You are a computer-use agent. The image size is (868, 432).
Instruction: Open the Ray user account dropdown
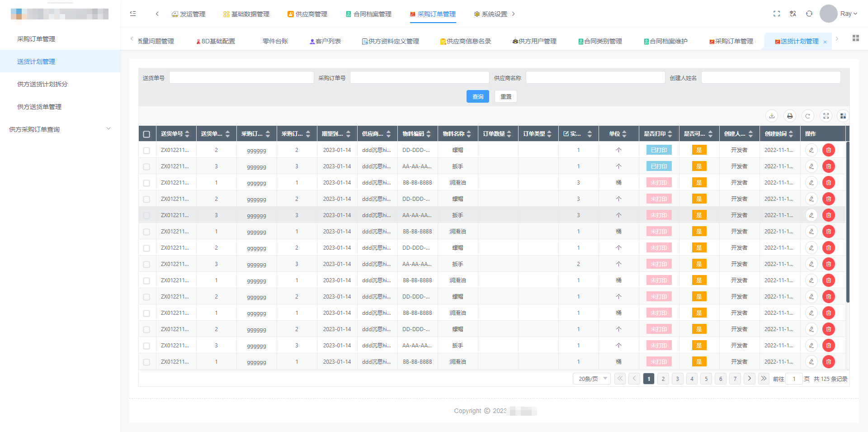click(x=849, y=14)
